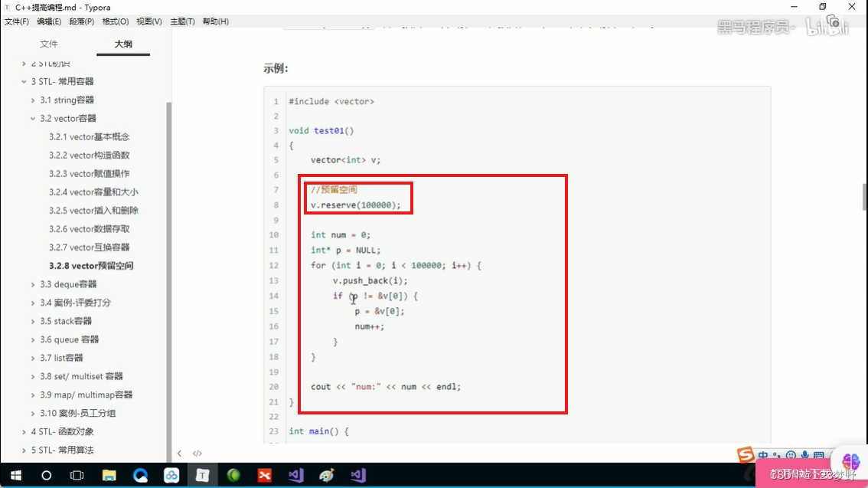Click the Sogou input method S icon

[745, 455]
